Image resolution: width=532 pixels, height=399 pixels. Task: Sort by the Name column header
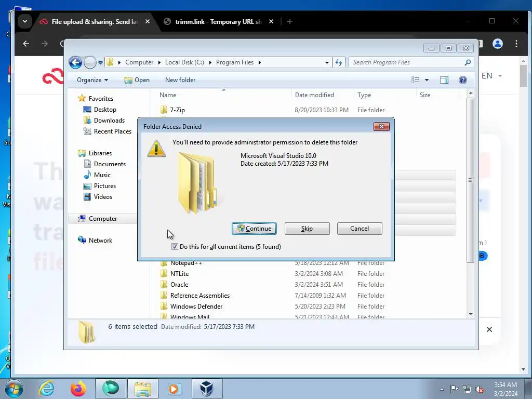(223, 95)
